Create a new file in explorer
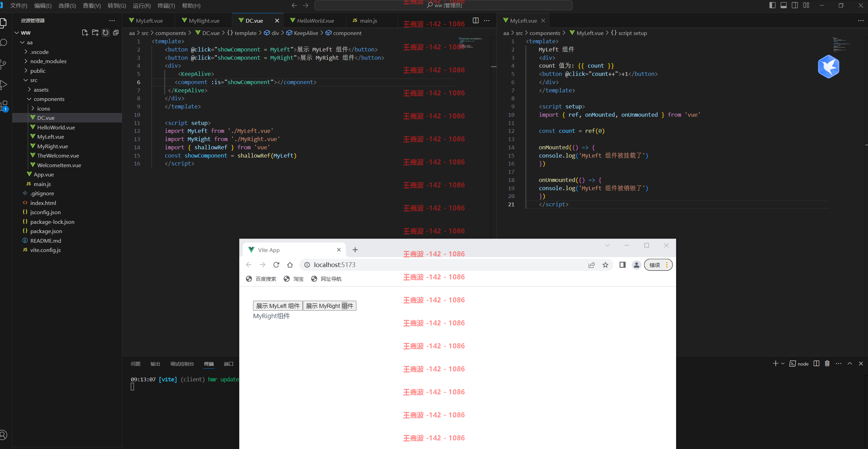The height and width of the screenshot is (449, 868). (x=85, y=33)
